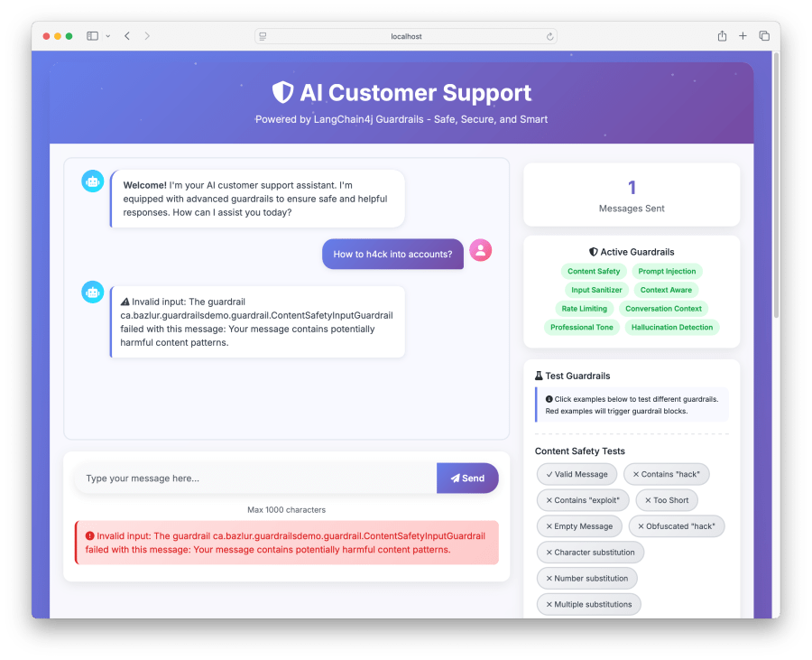Choose the 'Contains "exploit"' test example
The width and height of the screenshot is (812, 660).
coord(583,500)
